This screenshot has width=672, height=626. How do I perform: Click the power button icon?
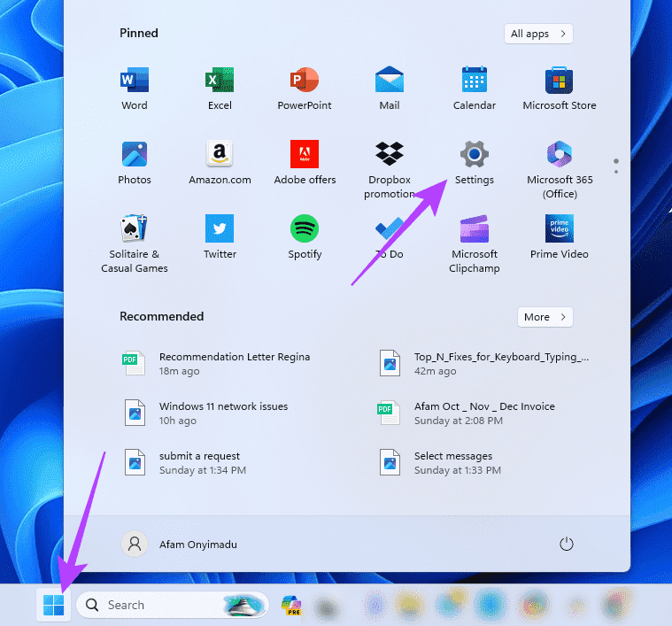pyautogui.click(x=566, y=544)
